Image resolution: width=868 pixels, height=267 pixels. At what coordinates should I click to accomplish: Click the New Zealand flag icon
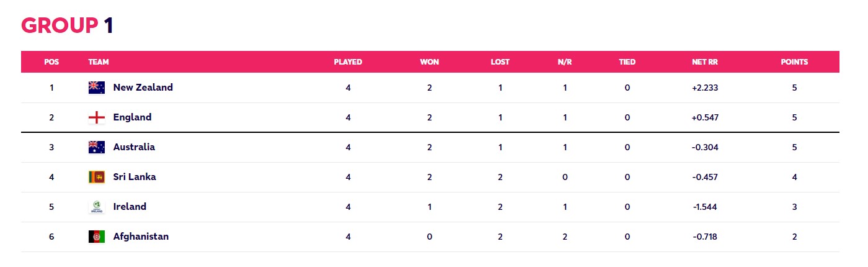[97, 88]
